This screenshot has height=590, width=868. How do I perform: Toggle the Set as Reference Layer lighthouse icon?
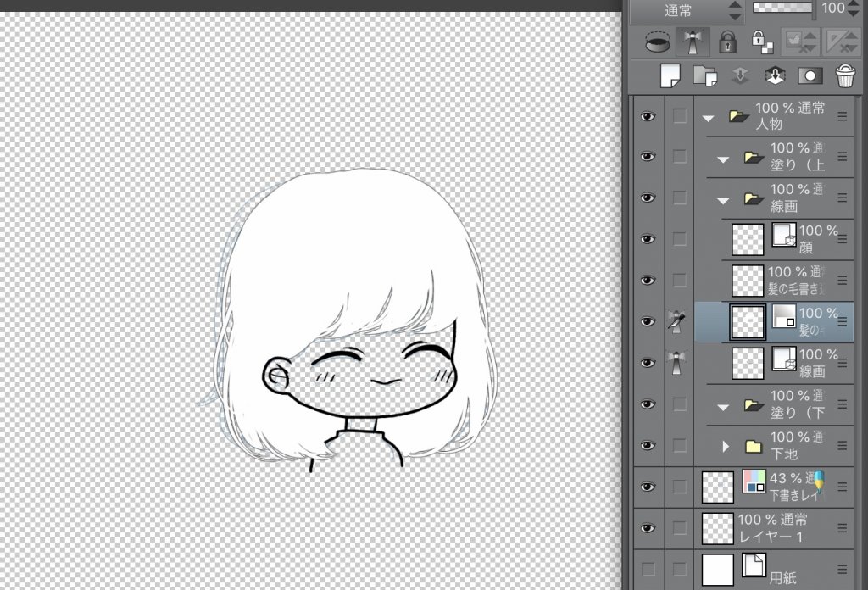point(693,41)
